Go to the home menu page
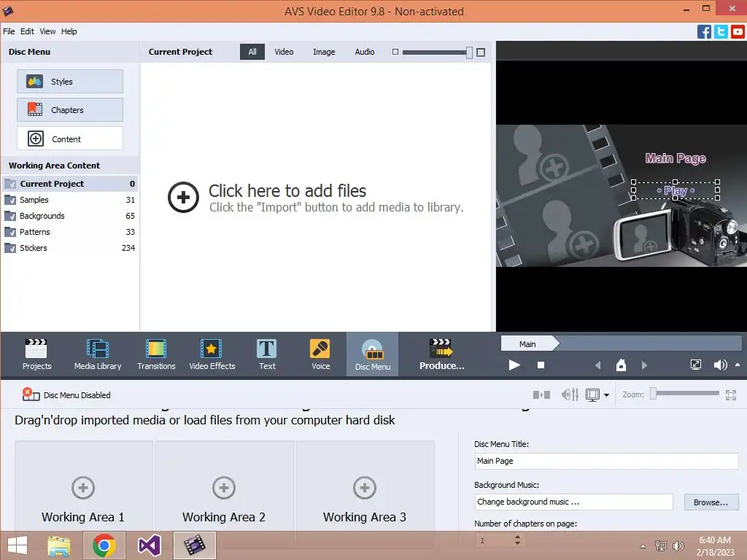Image resolution: width=747 pixels, height=560 pixels. tap(621, 365)
